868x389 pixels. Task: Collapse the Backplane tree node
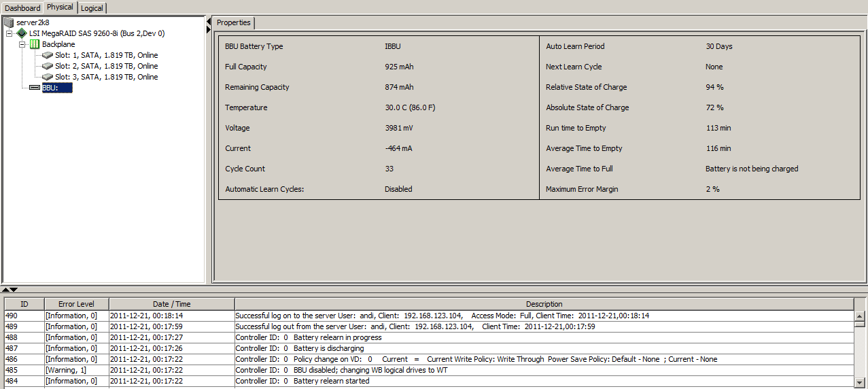pos(22,44)
